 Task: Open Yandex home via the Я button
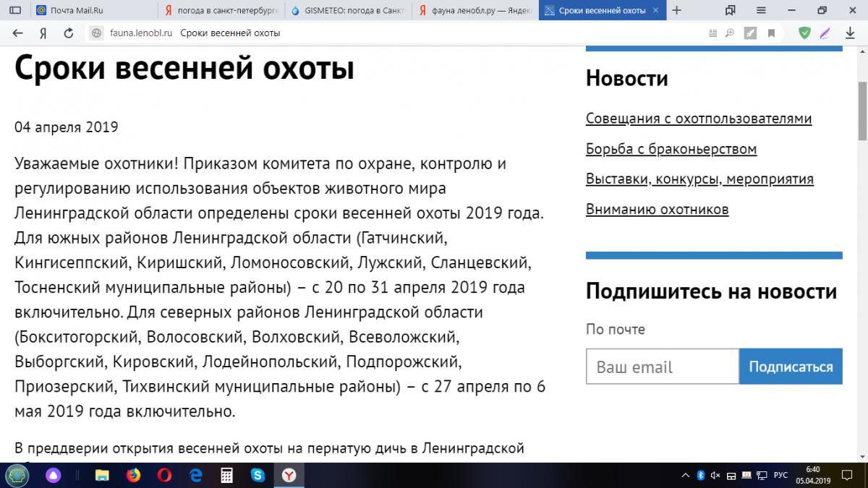(43, 33)
